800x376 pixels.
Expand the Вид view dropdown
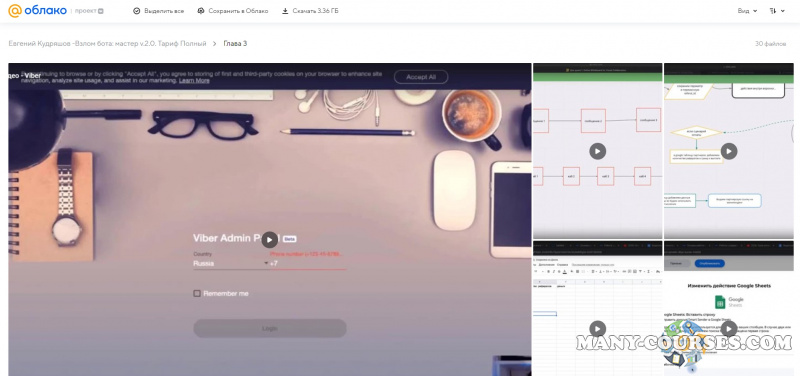747,11
